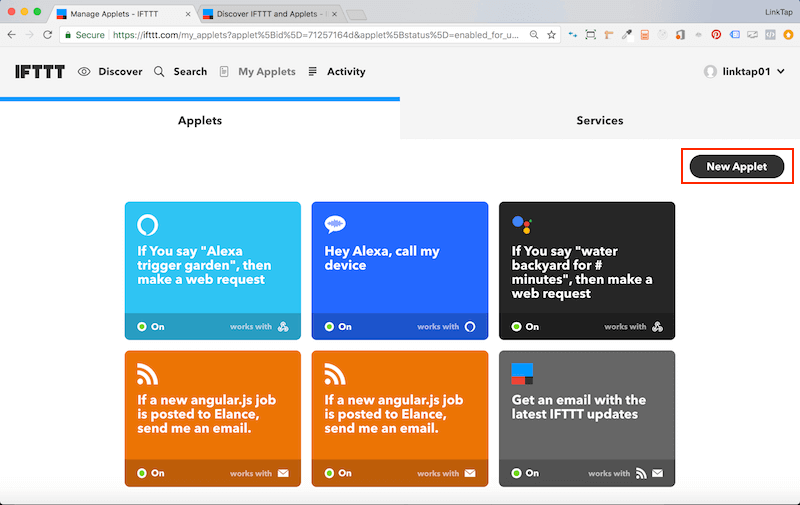Screen dimensions: 800x505
Task: Open the 'water backyard for # minutes' applet
Action: [587, 270]
